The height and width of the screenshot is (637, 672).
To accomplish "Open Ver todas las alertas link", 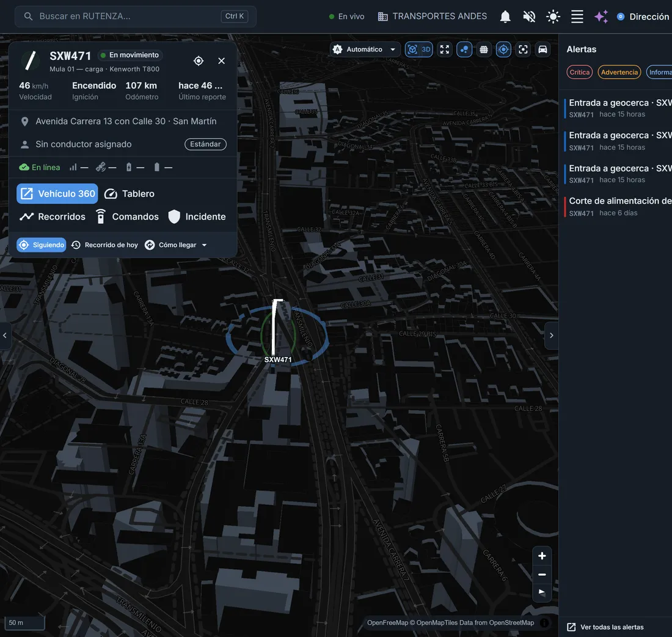I will [x=605, y=627].
